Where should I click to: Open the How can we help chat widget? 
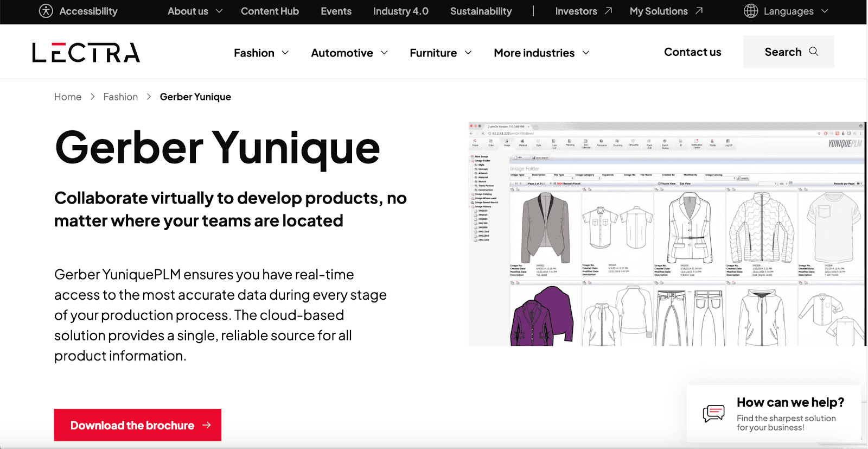(774, 414)
